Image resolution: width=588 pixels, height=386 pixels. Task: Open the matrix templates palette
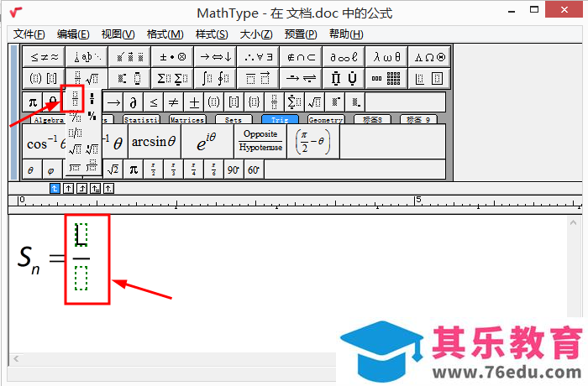pos(386,78)
